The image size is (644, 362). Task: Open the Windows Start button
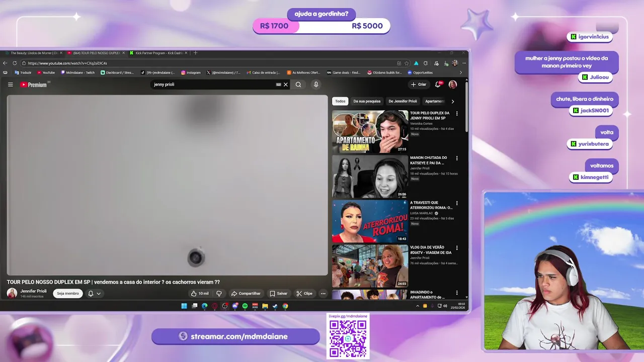[184, 306]
